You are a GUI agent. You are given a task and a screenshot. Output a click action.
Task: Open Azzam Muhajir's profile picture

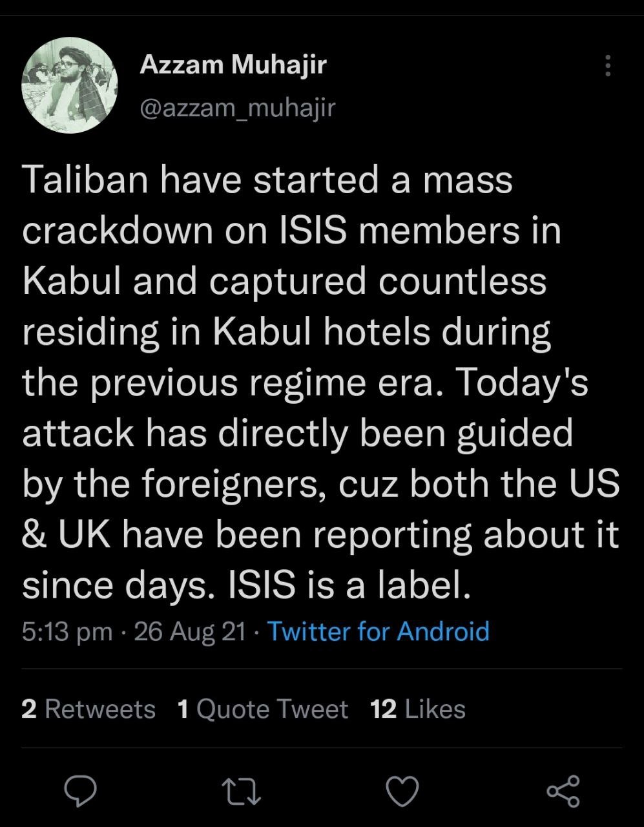pyautogui.click(x=70, y=85)
